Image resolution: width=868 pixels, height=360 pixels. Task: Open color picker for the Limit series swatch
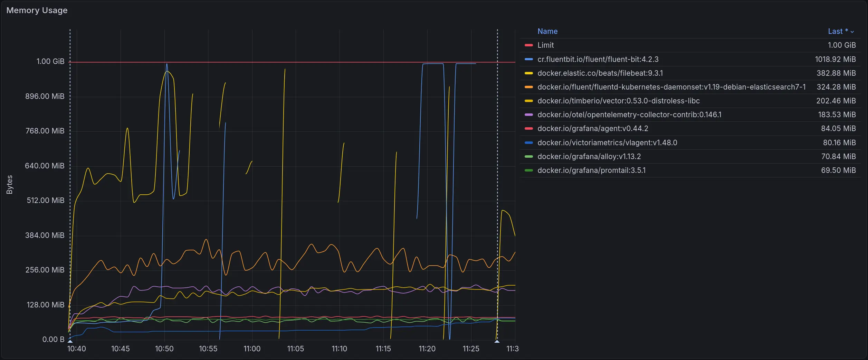(528, 45)
